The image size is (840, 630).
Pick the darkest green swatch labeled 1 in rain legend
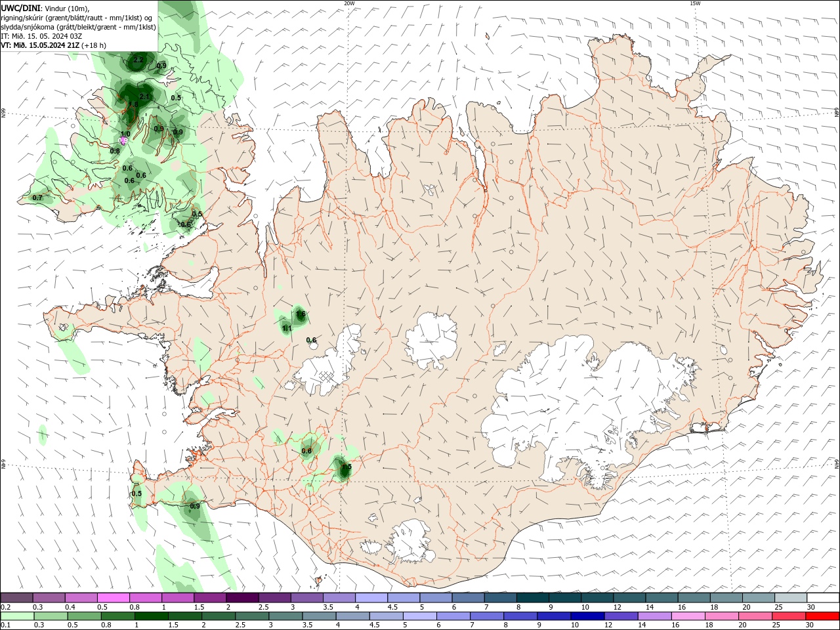click(x=152, y=616)
